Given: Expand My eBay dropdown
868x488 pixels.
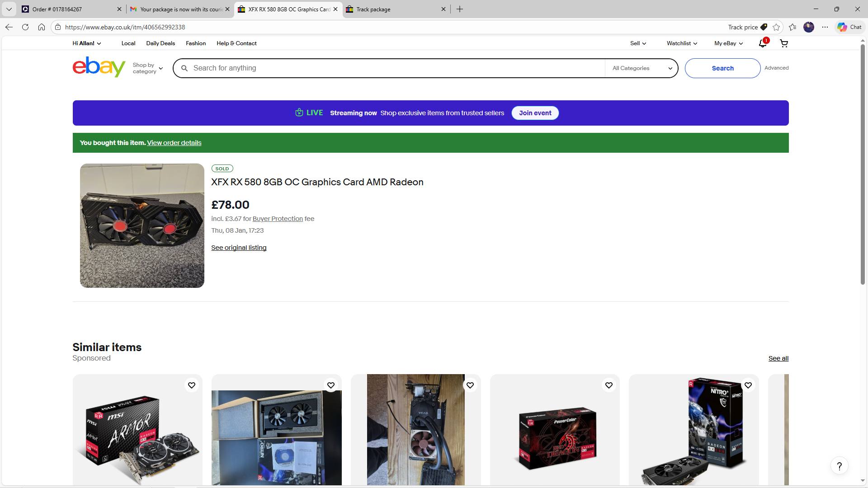Looking at the screenshot, I should [x=728, y=43].
